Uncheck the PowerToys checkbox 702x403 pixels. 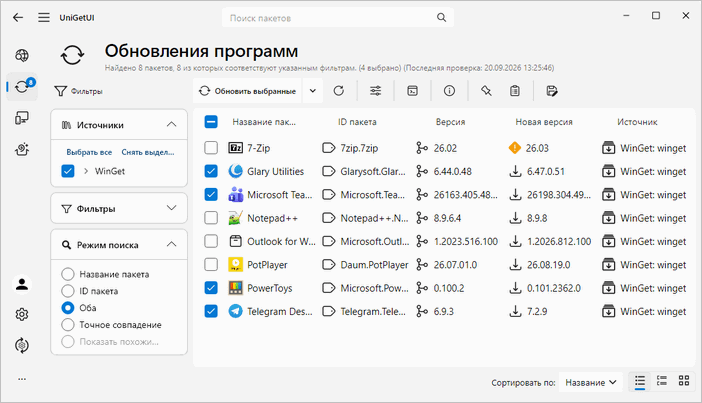point(211,288)
